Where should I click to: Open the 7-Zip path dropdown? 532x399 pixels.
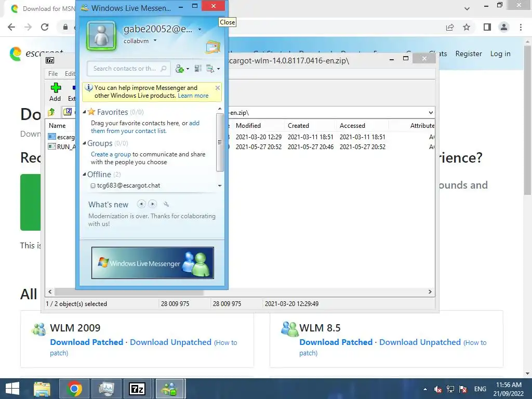[x=431, y=113]
